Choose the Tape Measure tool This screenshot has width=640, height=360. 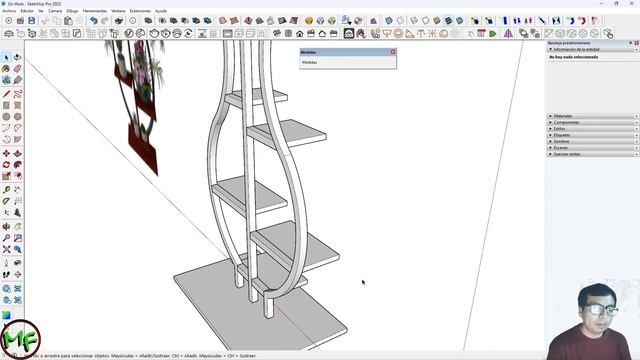(x=6, y=190)
